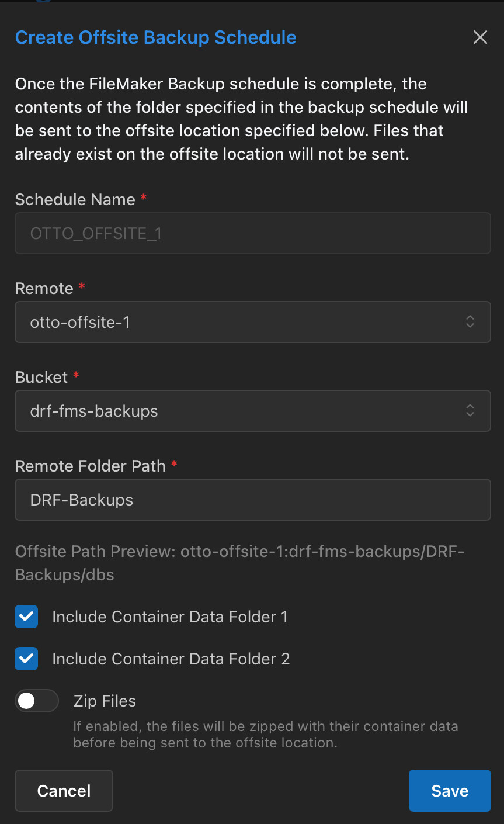The height and width of the screenshot is (824, 504).
Task: Click the Offsite Path Preview text
Action: [239, 563]
